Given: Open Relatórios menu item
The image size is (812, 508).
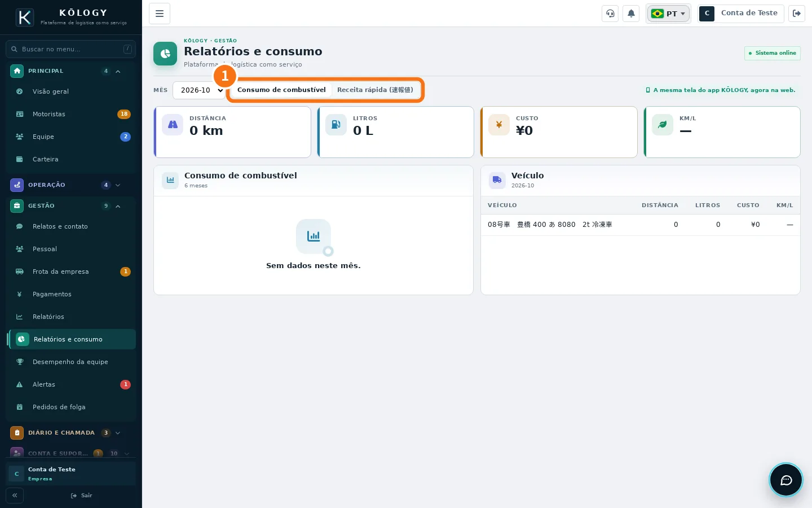Looking at the screenshot, I should tap(71, 317).
